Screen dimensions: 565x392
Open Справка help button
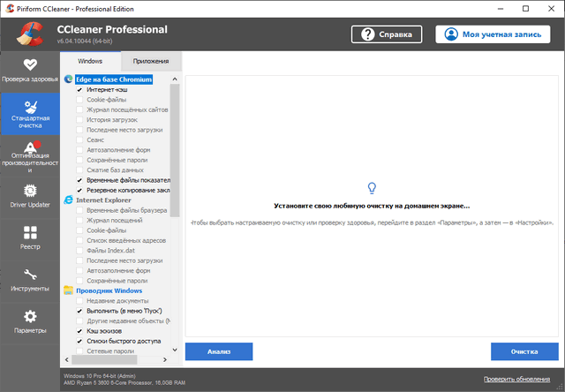[387, 34]
